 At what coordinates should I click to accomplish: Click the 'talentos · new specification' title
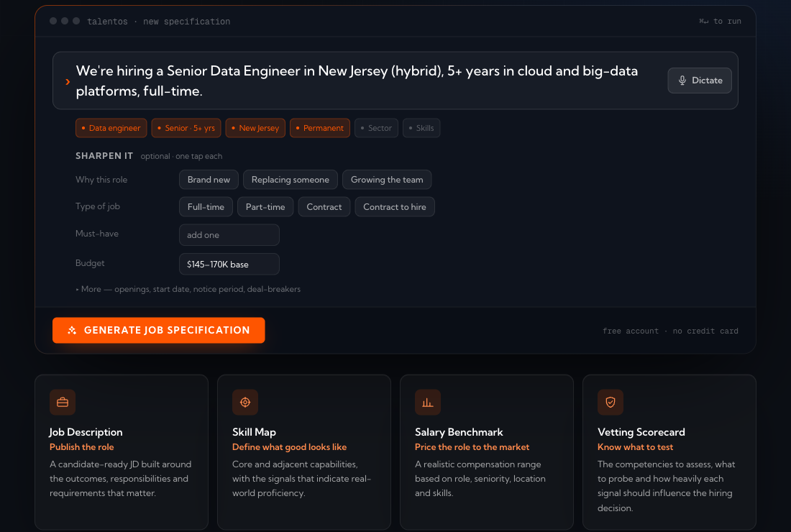click(x=158, y=21)
